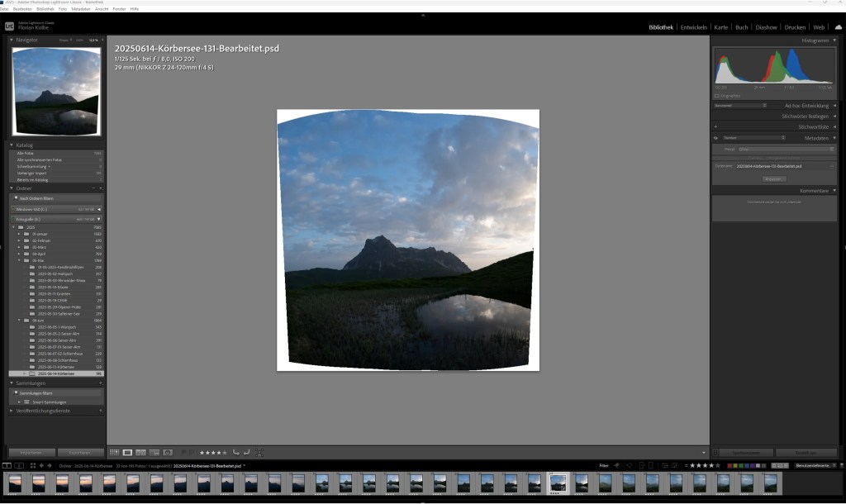Image resolution: width=846 pixels, height=504 pixels.
Task: Select the Grid view icon in the toolbar
Action: (x=115, y=453)
